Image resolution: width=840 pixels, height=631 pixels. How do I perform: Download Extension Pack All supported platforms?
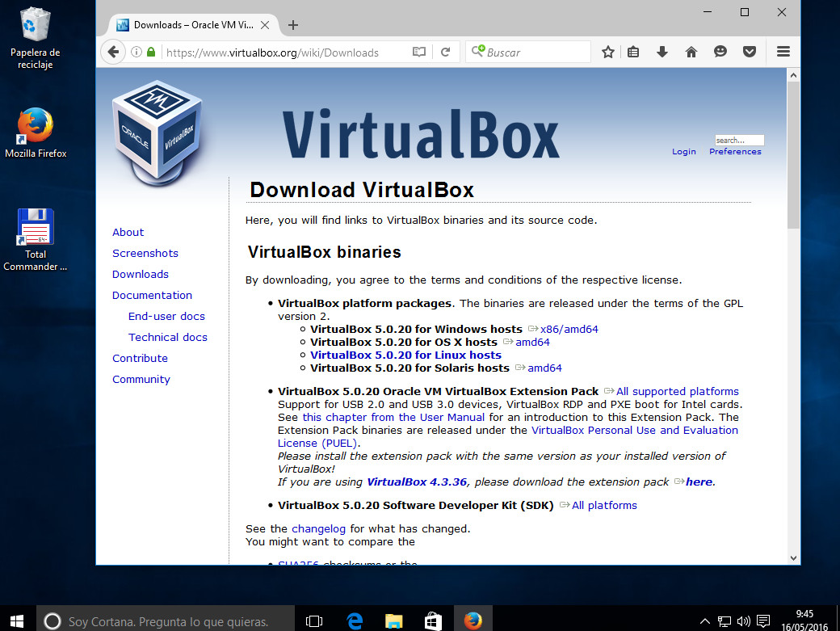(677, 391)
